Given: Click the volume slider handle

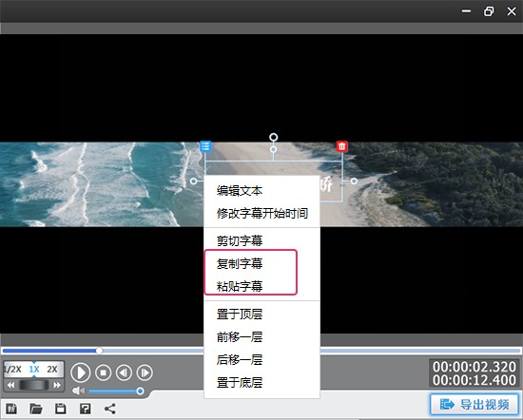Looking at the screenshot, I should point(141,391).
